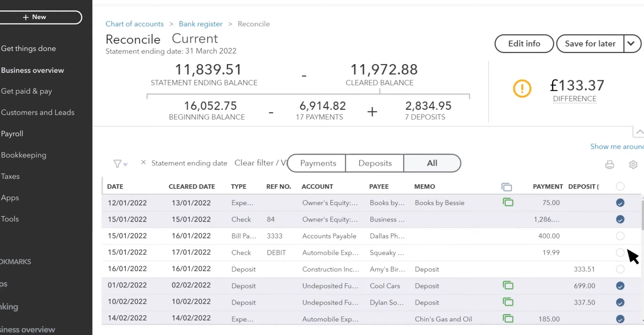Viewport: 644px width, 335px height.
Task: Open the filter funnel dropdown
Action: 120,164
